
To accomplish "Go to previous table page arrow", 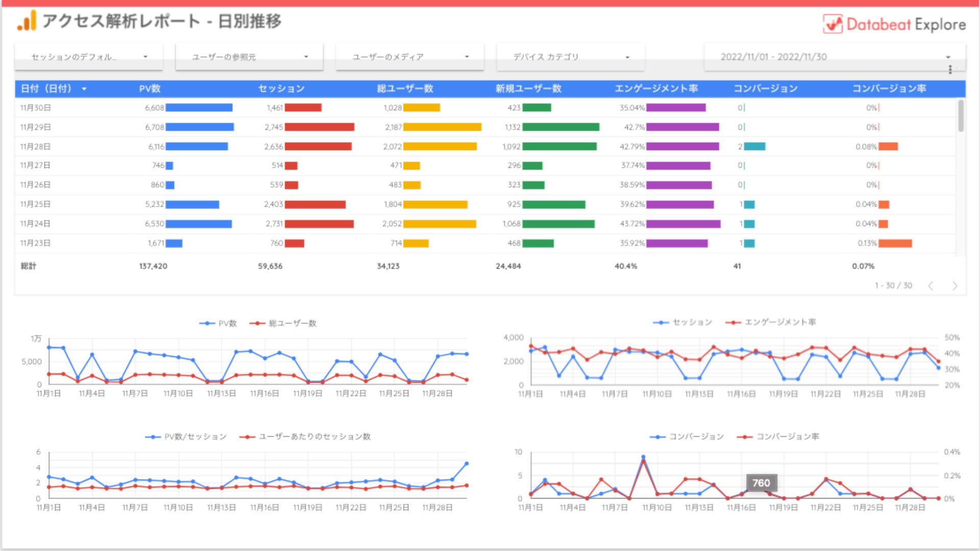I will (930, 286).
